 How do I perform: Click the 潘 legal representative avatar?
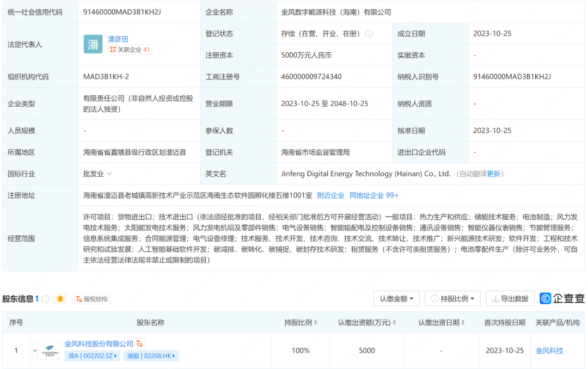(93, 44)
